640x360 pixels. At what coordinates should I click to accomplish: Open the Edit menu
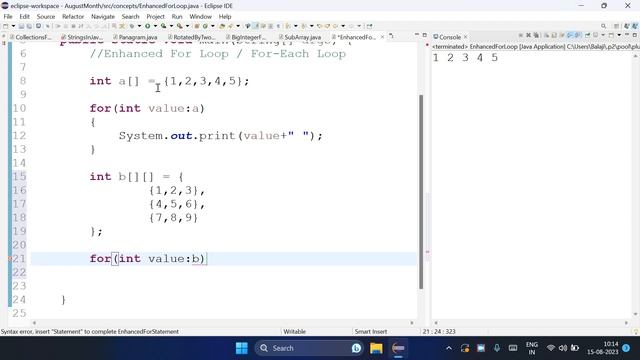(24, 16)
